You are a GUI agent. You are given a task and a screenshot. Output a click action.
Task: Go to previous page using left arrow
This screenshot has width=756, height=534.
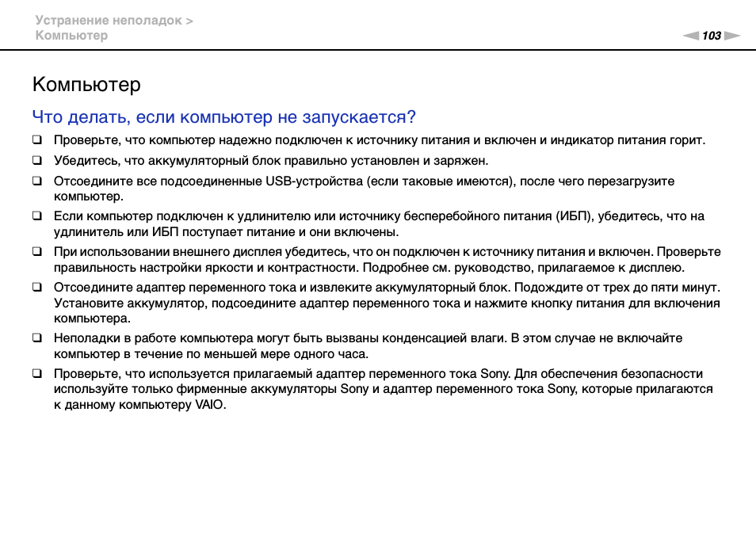coord(691,36)
